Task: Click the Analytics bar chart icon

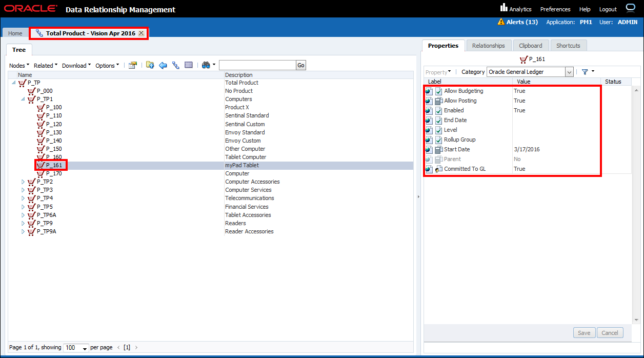Action: tap(504, 8)
